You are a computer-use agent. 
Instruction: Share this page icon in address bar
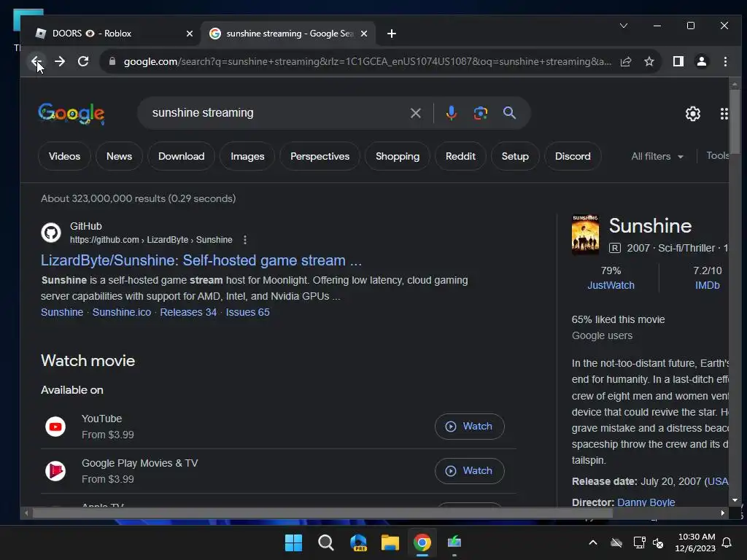[x=626, y=61]
